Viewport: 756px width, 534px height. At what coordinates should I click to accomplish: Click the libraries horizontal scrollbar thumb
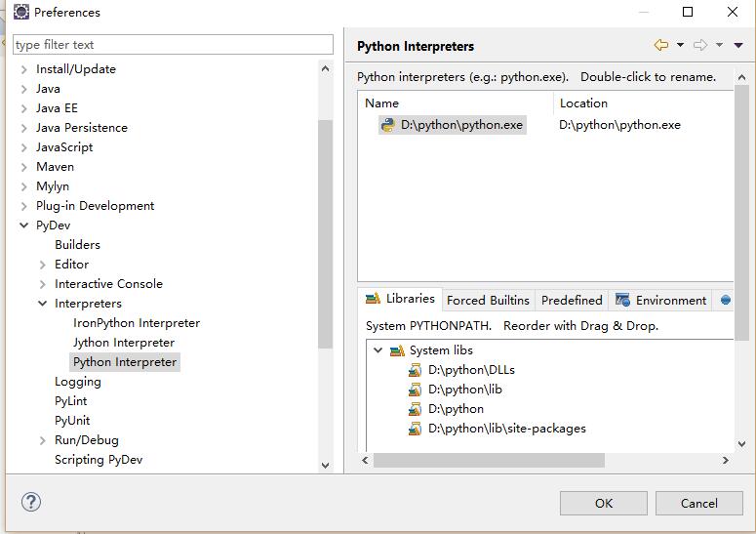(488, 460)
